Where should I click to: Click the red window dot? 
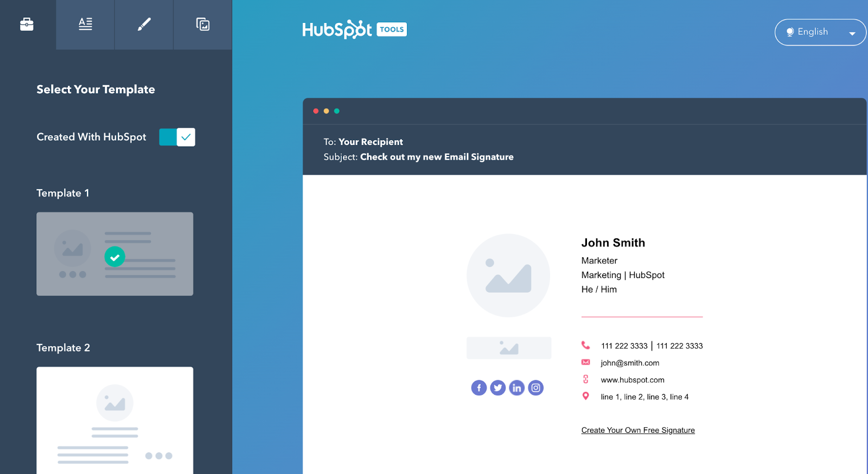pyautogui.click(x=316, y=111)
